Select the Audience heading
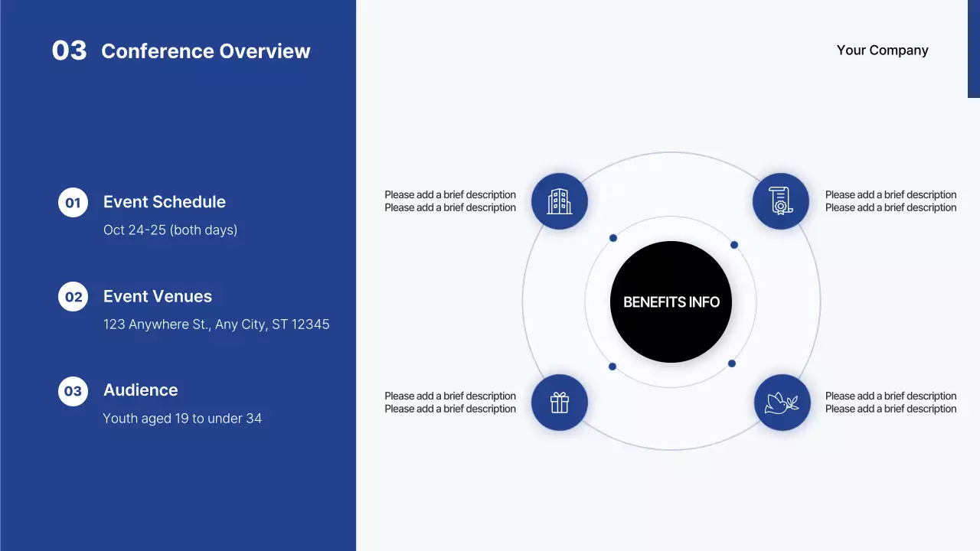Viewport: 980px width, 551px height. [141, 390]
